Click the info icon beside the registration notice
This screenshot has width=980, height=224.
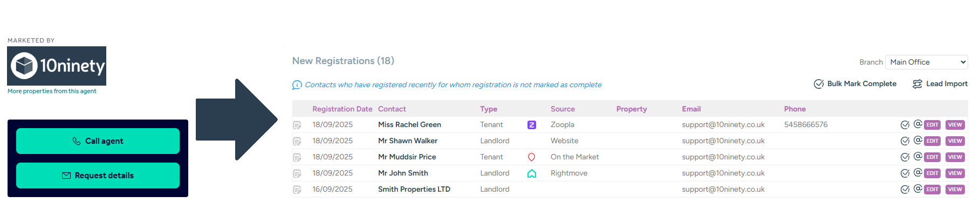297,85
